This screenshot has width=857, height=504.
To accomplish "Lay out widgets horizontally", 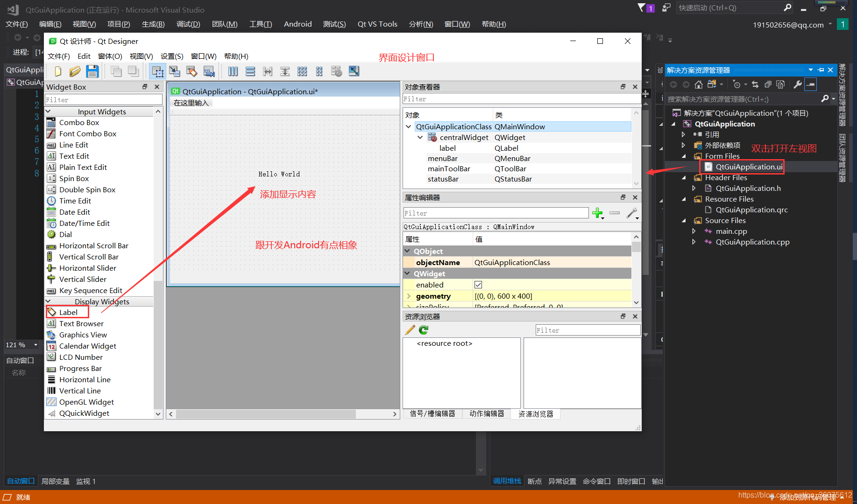I will tap(233, 71).
